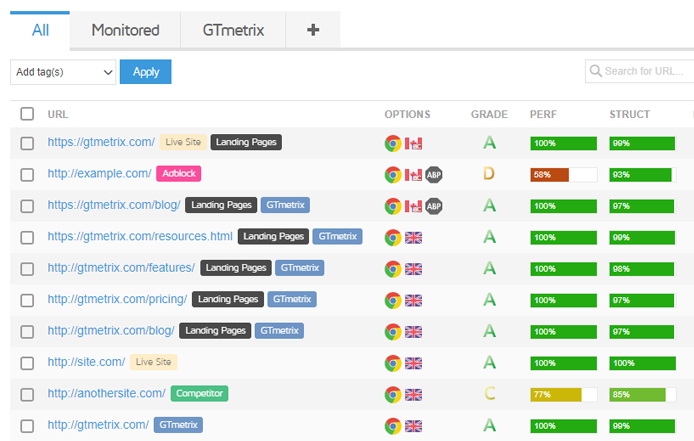The image size is (694, 441).
Task: Click UK flag icon in pricing row
Action: (413, 301)
